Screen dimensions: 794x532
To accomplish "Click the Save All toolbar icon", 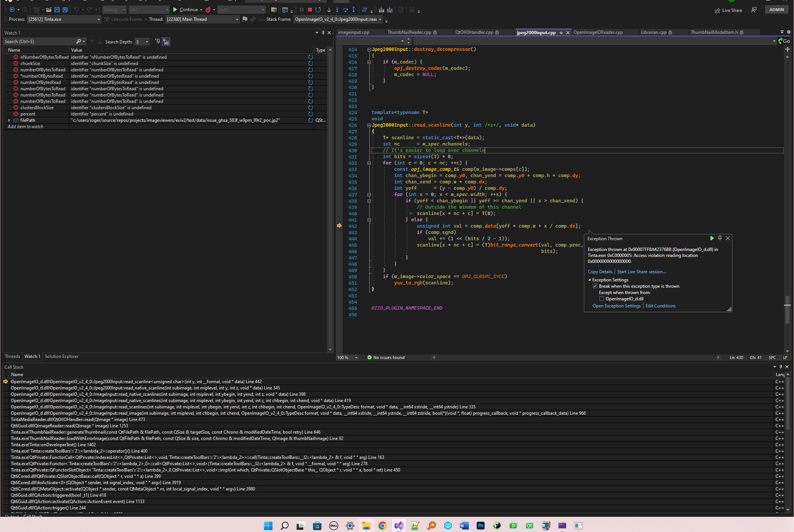I will pyautogui.click(x=65, y=10).
